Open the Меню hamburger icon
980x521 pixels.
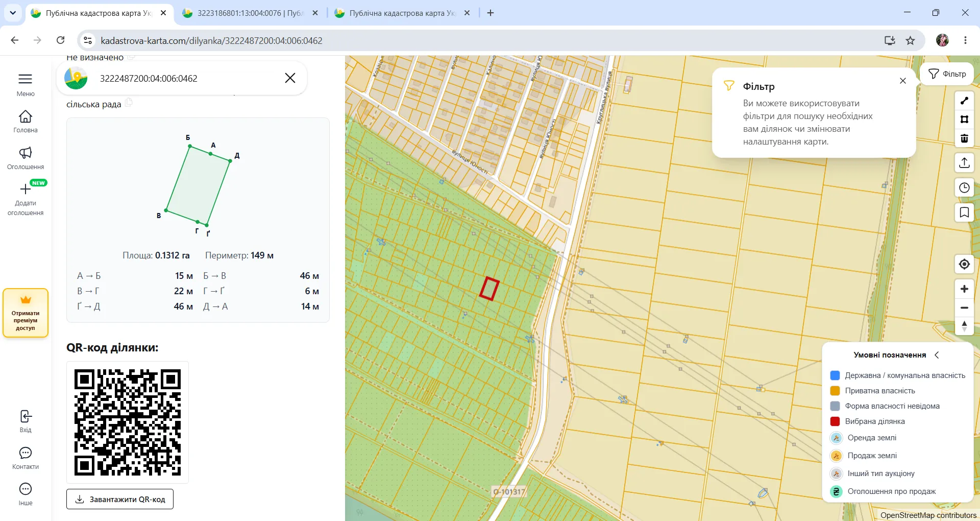pyautogui.click(x=25, y=79)
